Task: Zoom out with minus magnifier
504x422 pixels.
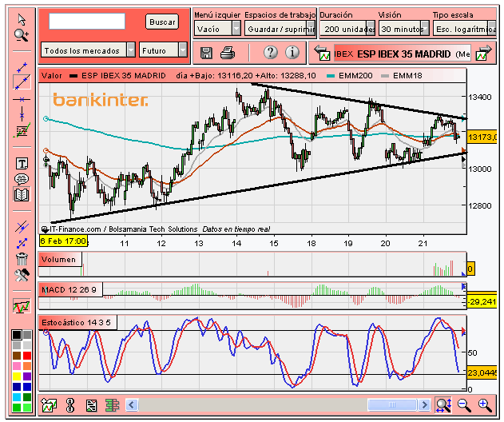Action: pyautogui.click(x=464, y=405)
